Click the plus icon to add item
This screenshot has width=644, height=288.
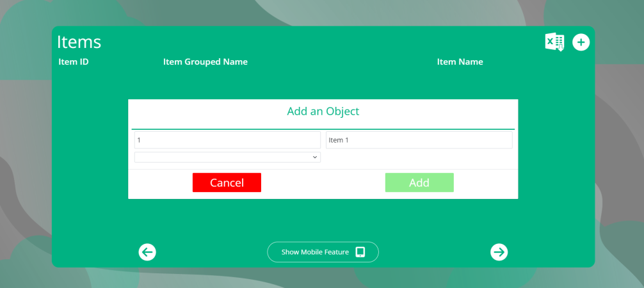coord(581,42)
